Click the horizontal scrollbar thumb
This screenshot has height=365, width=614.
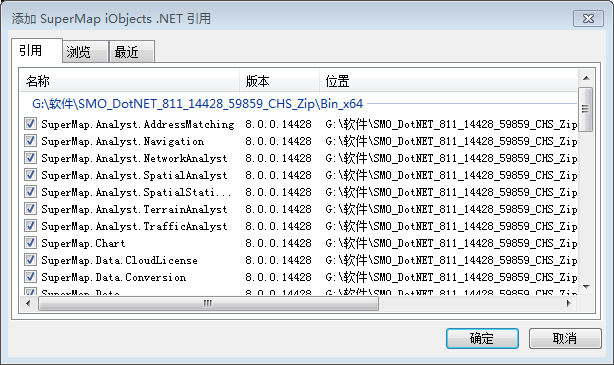coord(208,303)
